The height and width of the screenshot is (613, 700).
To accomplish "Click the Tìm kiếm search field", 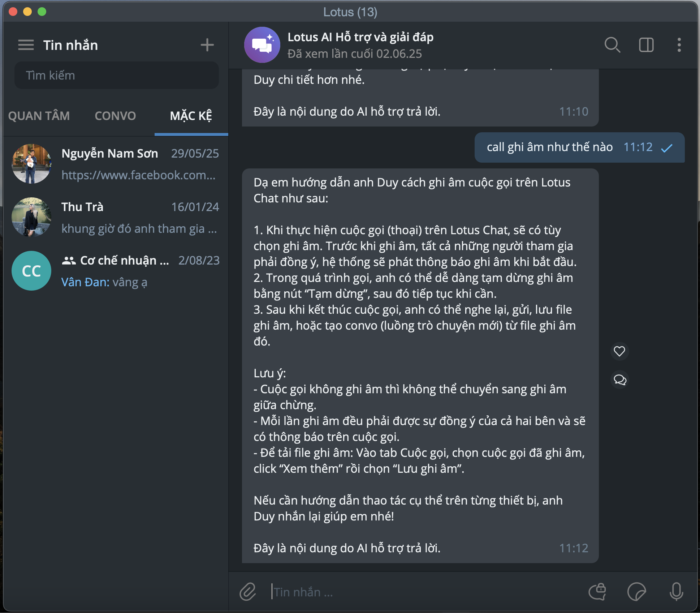I will 116,75.
